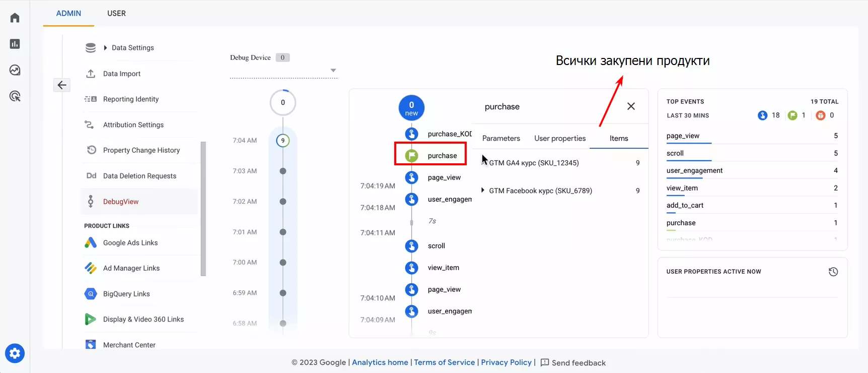Open the Home icon in left rail
Screen dimensions: 868x373
point(15,18)
